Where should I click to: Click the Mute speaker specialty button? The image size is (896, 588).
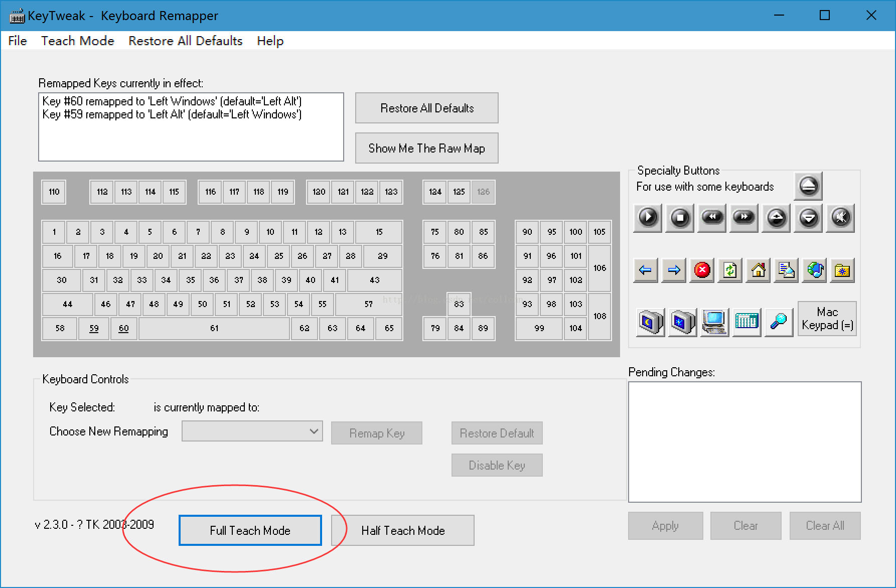pos(840,218)
